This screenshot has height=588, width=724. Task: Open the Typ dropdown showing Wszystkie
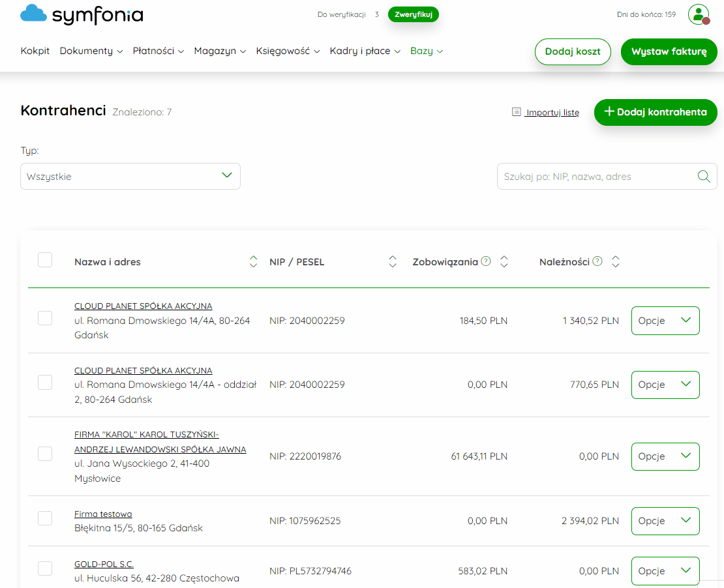click(130, 176)
